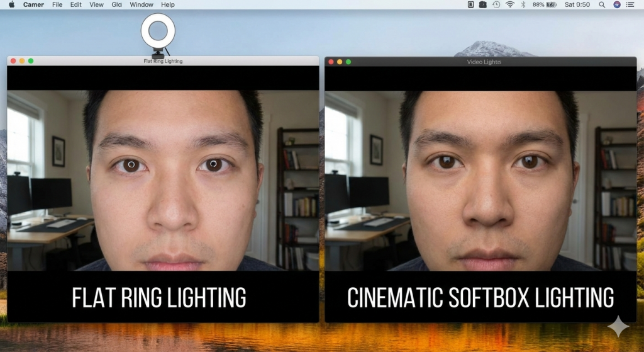Close the Video Lights window
The image size is (644, 352).
tap(331, 62)
